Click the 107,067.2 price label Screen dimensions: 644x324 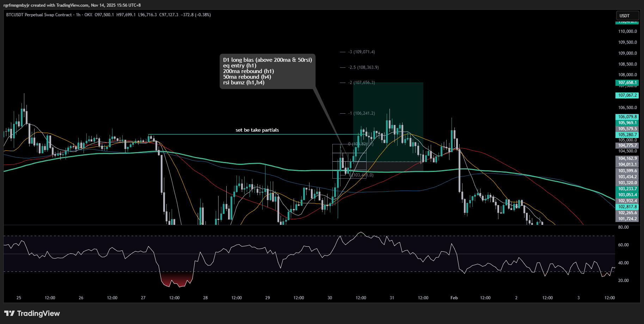627,95
